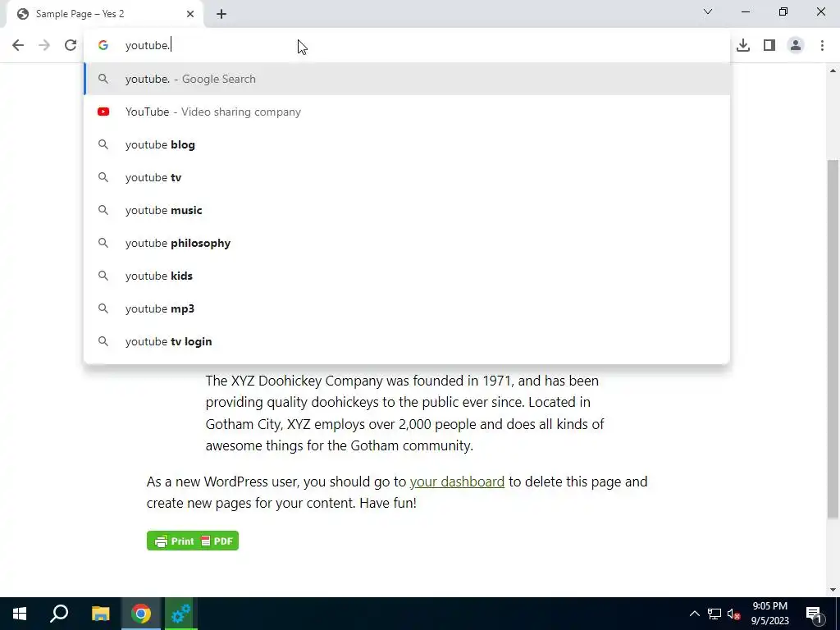Choose the 'youtube philosophy' suggestion
The height and width of the screenshot is (630, 840).
click(x=407, y=243)
